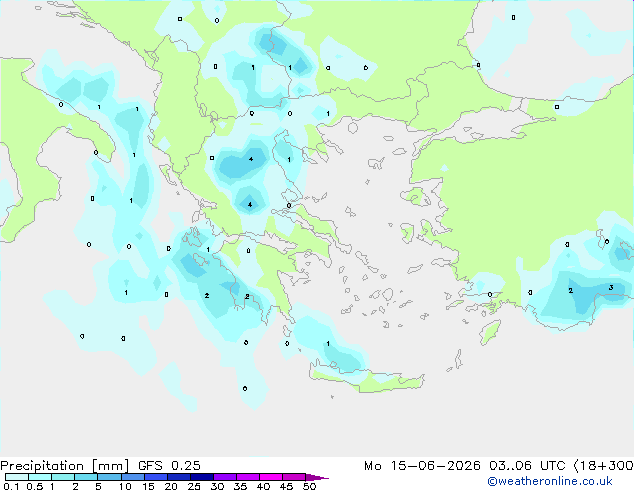Open the weatheronline.co.uk link
This screenshot has height=490, width=634.
[550, 481]
